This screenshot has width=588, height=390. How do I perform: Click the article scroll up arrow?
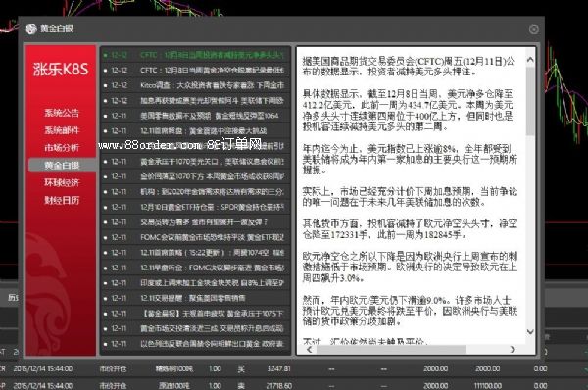530,59
